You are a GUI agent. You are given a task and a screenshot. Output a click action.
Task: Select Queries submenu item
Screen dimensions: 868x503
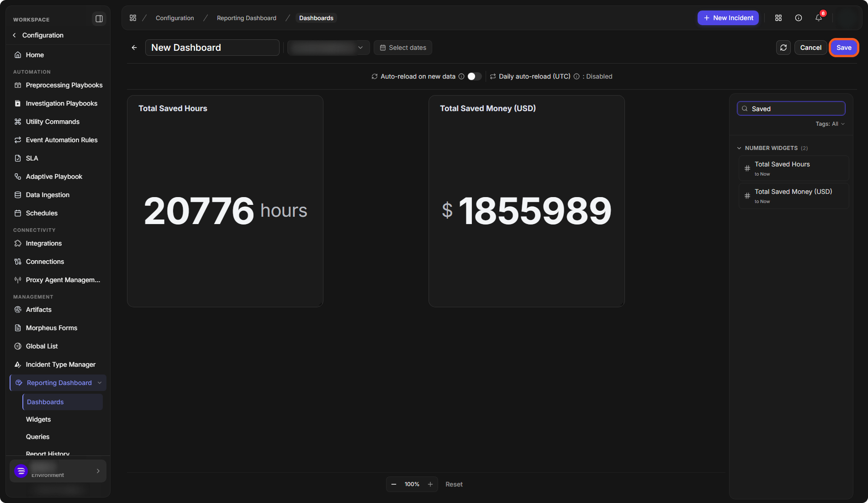37,437
